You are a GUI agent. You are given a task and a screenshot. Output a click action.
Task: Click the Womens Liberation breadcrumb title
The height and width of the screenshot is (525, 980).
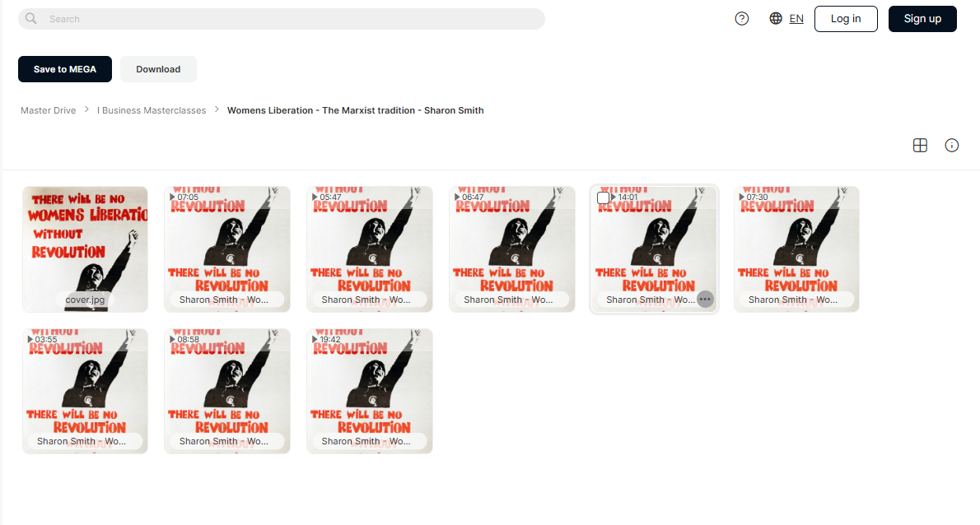tap(355, 110)
